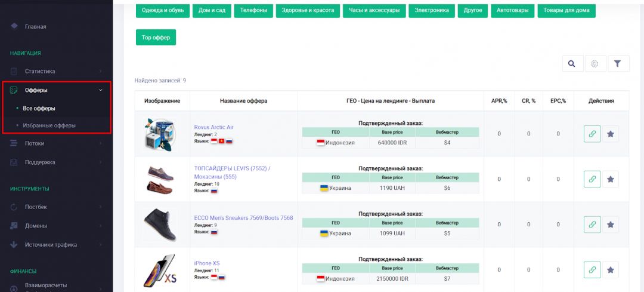The width and height of the screenshot is (644, 292).
Task: Expand the Постбек menu arrow
Action: click(x=101, y=207)
